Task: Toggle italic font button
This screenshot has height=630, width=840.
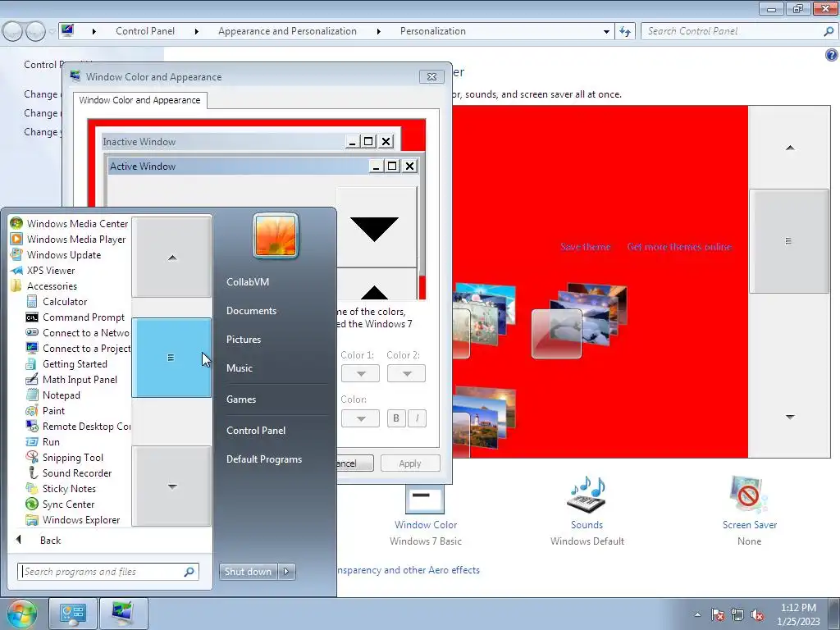Action: (417, 418)
